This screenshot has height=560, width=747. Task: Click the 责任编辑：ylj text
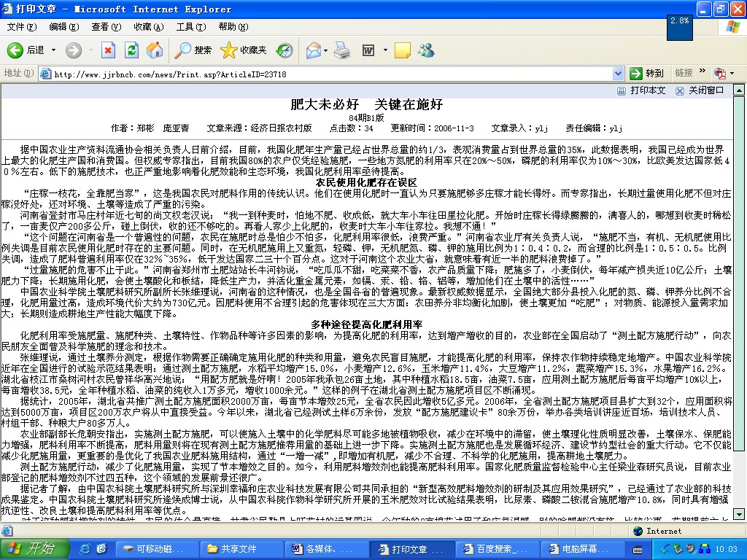tap(594, 128)
